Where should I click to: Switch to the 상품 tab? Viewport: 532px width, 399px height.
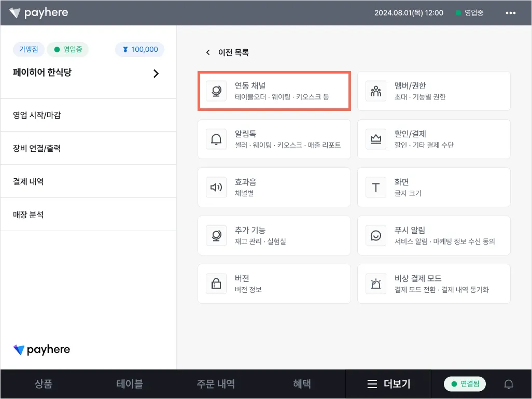(x=44, y=384)
